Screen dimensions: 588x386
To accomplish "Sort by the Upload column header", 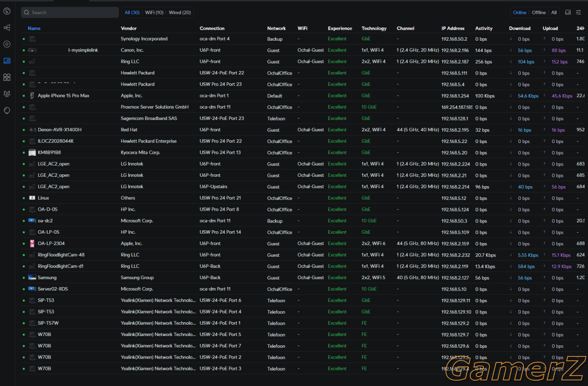I will 550,28.
